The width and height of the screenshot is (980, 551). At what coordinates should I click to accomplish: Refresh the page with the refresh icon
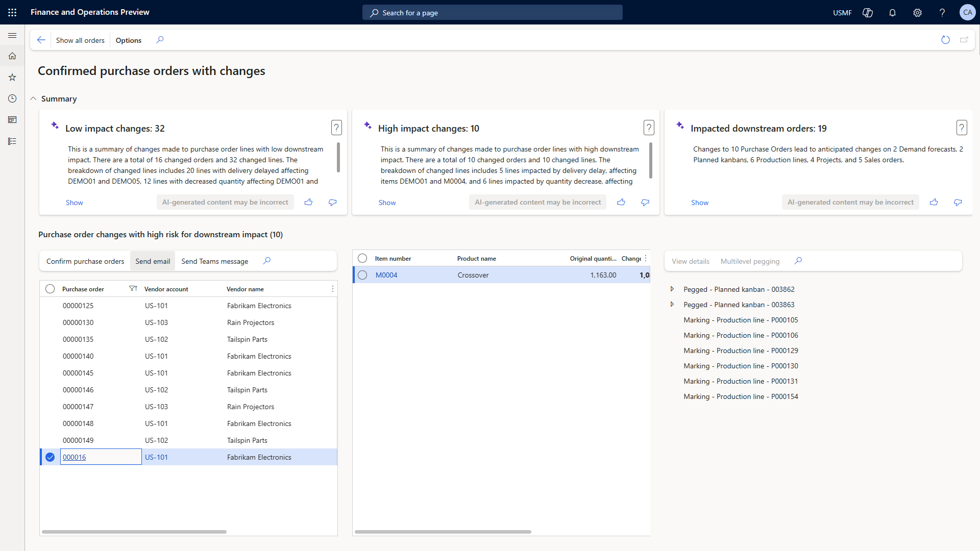[x=945, y=40]
